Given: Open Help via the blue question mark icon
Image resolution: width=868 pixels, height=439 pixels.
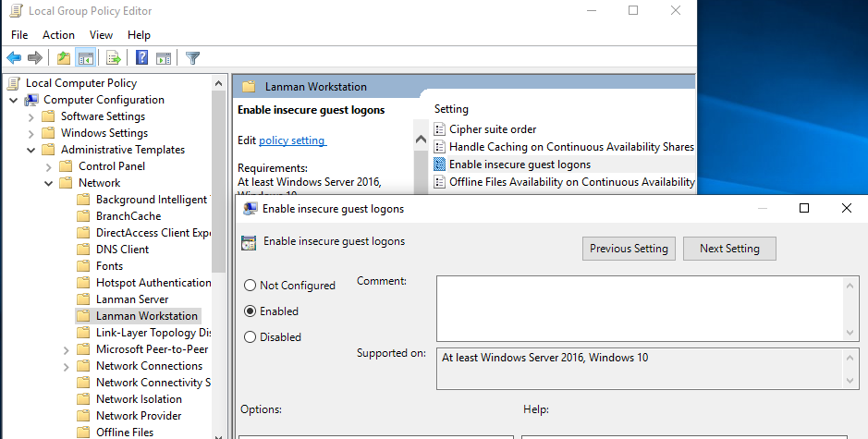Looking at the screenshot, I should tap(141, 57).
